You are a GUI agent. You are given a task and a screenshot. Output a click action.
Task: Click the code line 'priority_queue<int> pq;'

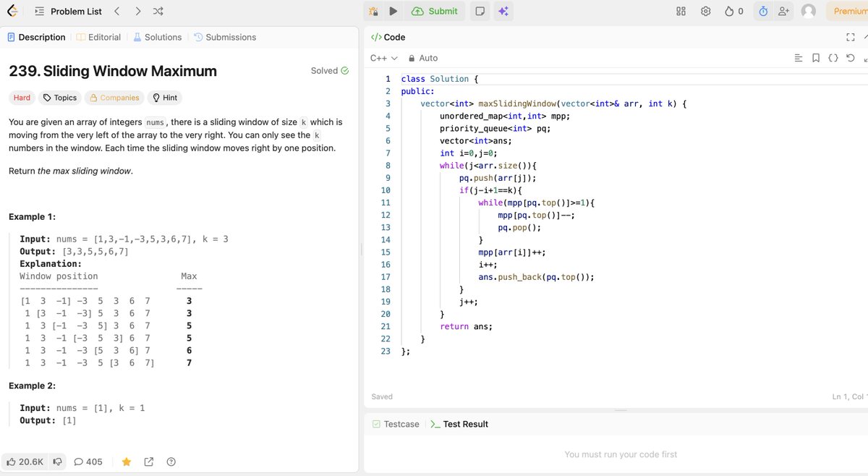(x=495, y=128)
